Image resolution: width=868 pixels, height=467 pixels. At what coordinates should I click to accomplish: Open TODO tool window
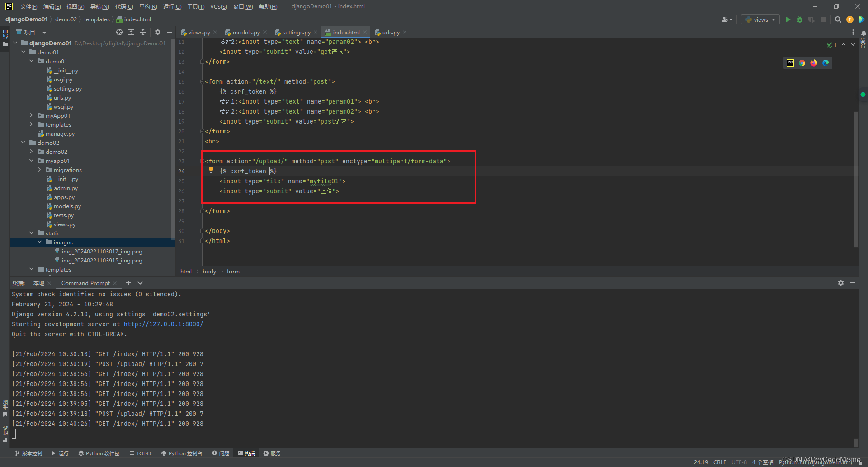(x=140, y=453)
